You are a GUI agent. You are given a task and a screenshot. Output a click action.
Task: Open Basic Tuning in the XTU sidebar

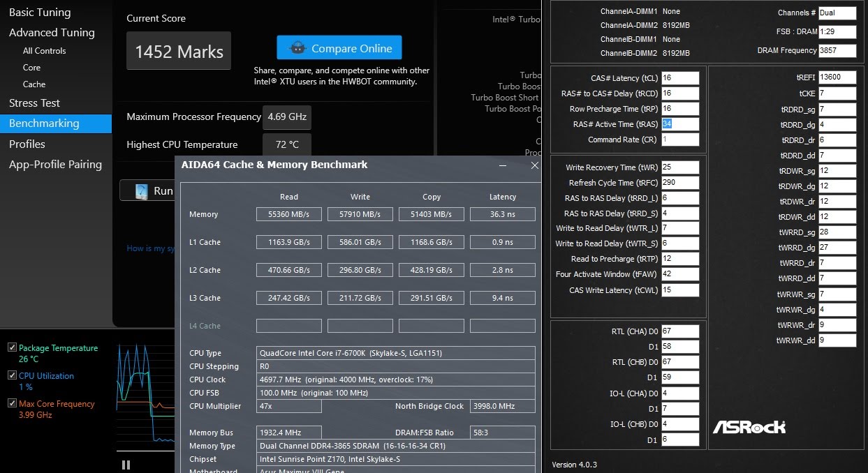40,13
